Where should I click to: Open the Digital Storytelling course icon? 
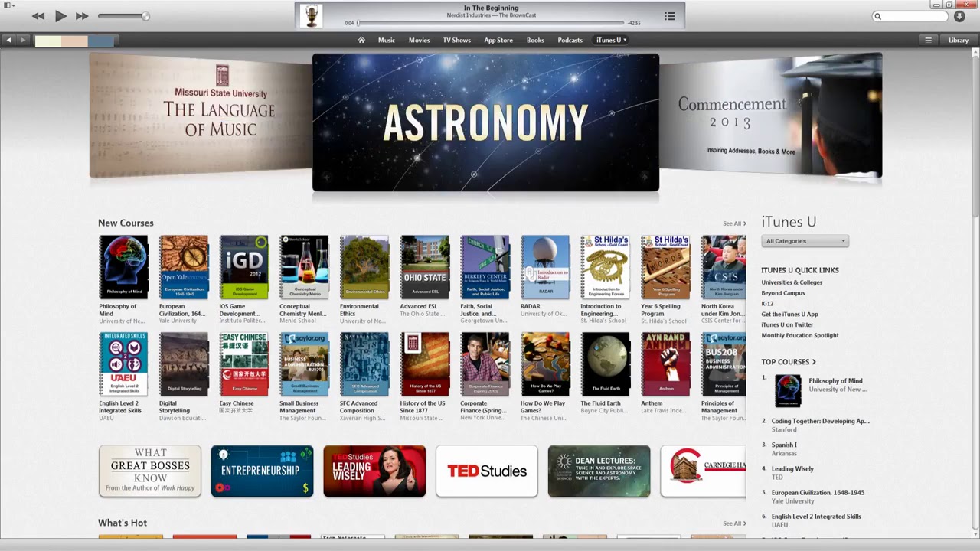[184, 364]
